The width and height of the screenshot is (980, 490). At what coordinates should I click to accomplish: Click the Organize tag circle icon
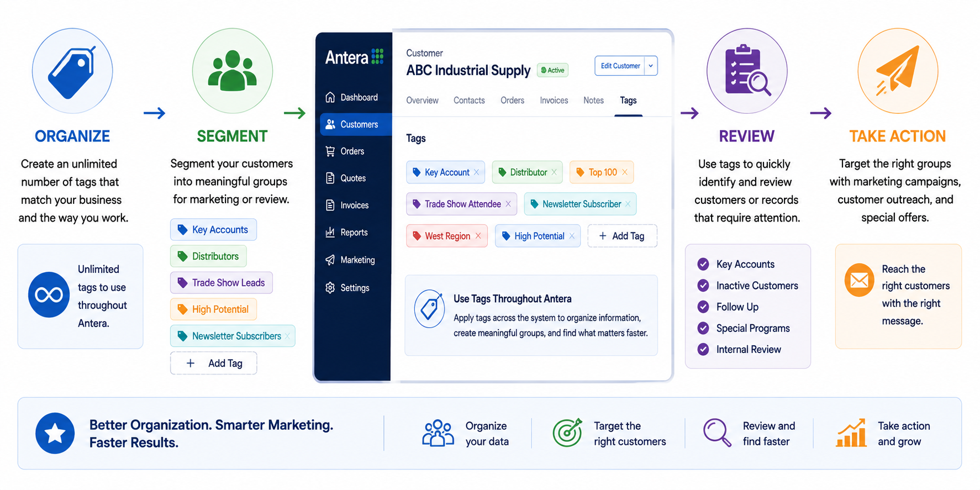point(72,71)
